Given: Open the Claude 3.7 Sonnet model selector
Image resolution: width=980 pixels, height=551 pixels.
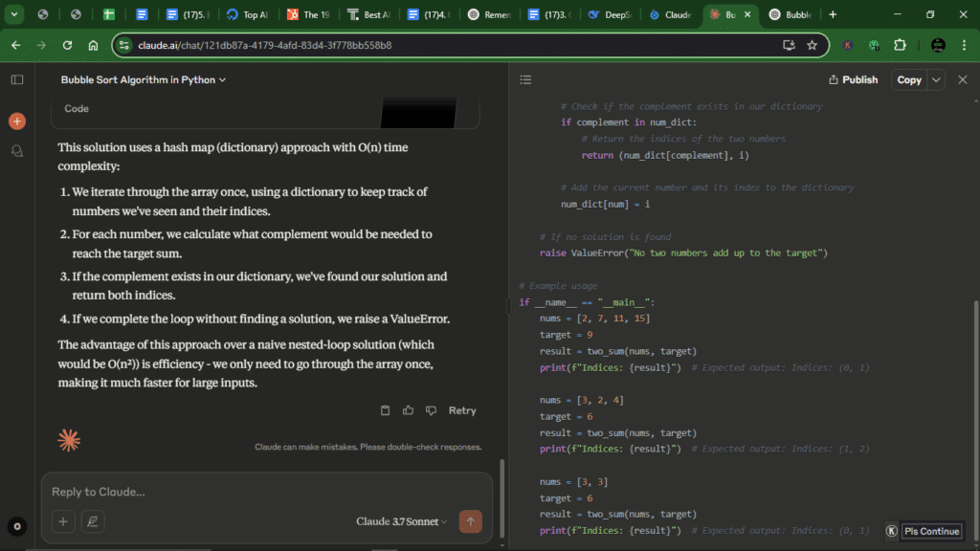Looking at the screenshot, I should coord(401,521).
